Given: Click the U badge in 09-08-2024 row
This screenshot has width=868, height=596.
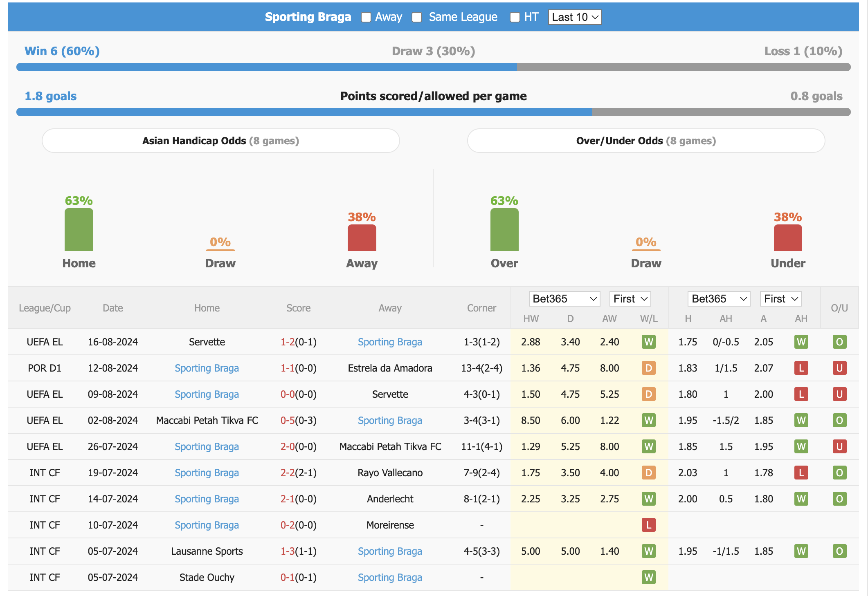Looking at the screenshot, I should (x=839, y=394).
